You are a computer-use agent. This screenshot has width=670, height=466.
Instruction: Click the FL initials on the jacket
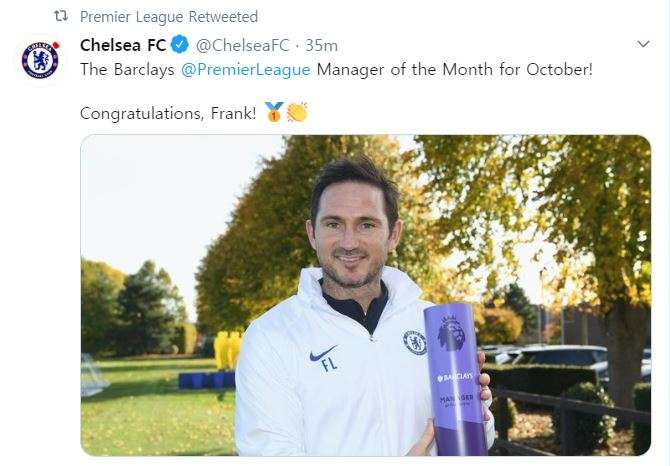pos(329,365)
